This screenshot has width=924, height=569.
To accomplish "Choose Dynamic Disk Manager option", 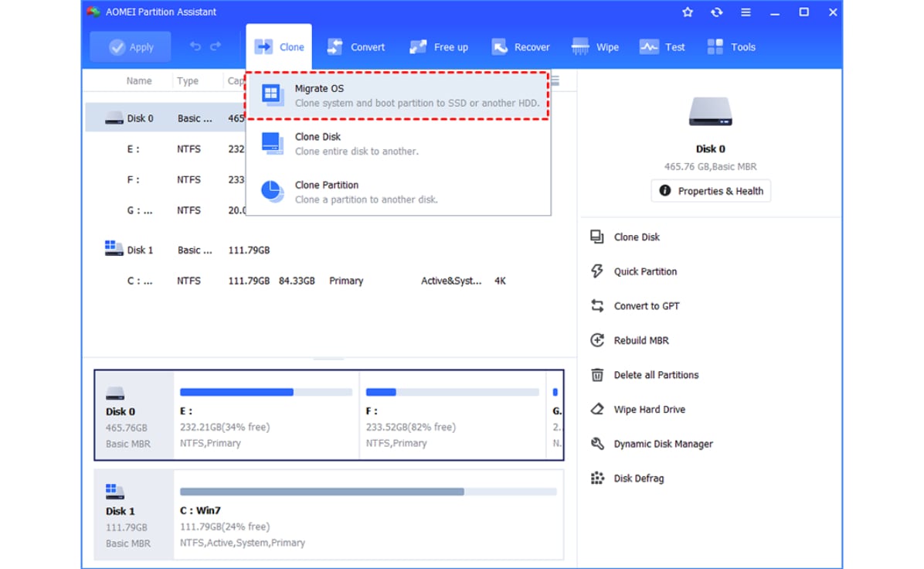I will pos(663,444).
